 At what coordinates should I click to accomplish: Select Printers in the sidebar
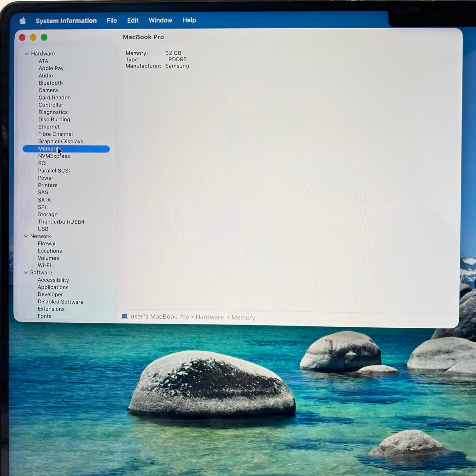(x=48, y=185)
